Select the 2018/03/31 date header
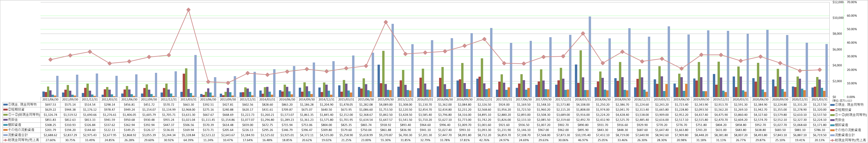868x143 pixels. click(583, 100)
